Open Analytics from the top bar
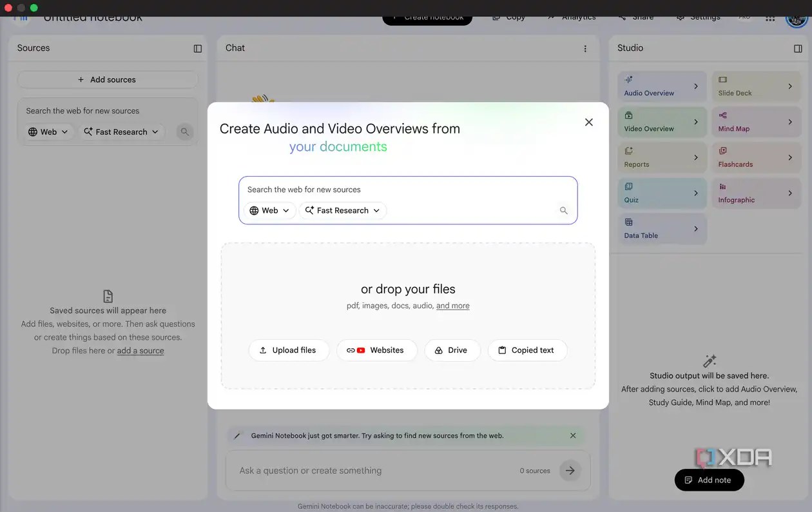The height and width of the screenshot is (512, 812). click(x=572, y=19)
